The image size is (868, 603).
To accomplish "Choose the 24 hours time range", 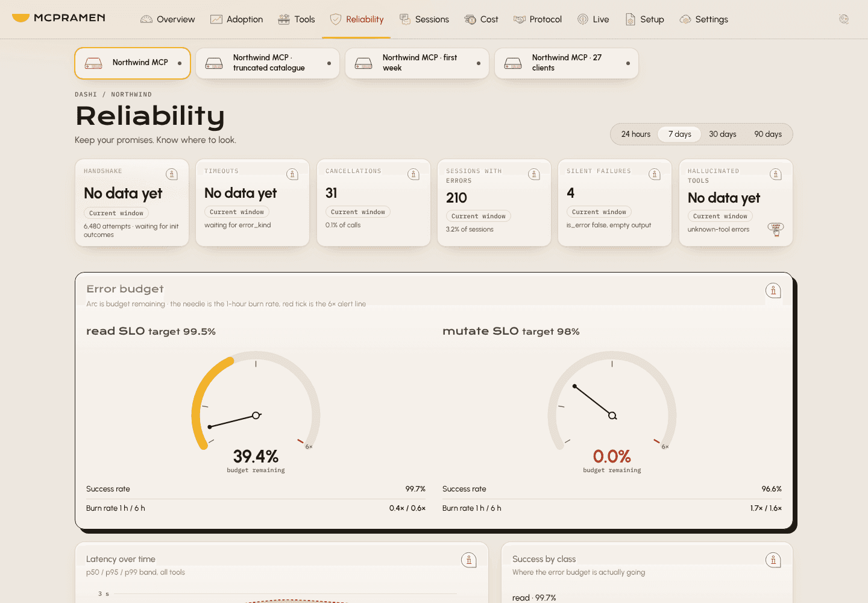I will (636, 134).
